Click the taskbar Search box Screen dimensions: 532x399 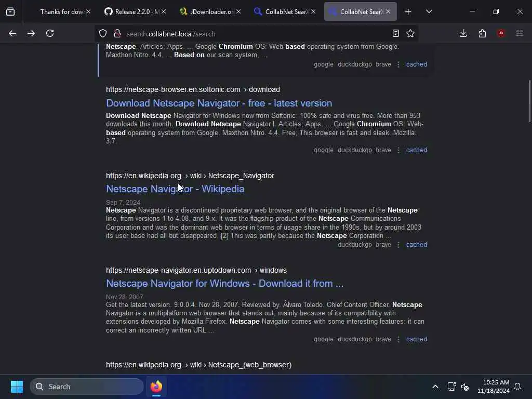87,387
